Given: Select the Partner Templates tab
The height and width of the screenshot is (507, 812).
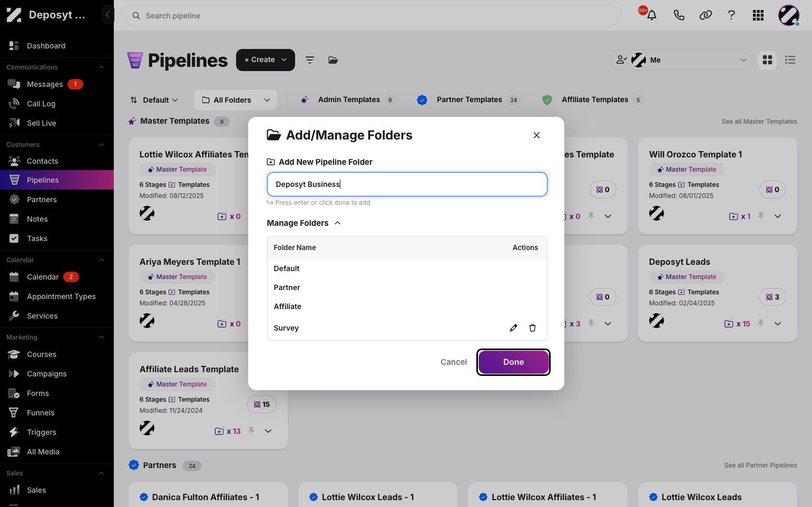Looking at the screenshot, I should pyautogui.click(x=468, y=100).
